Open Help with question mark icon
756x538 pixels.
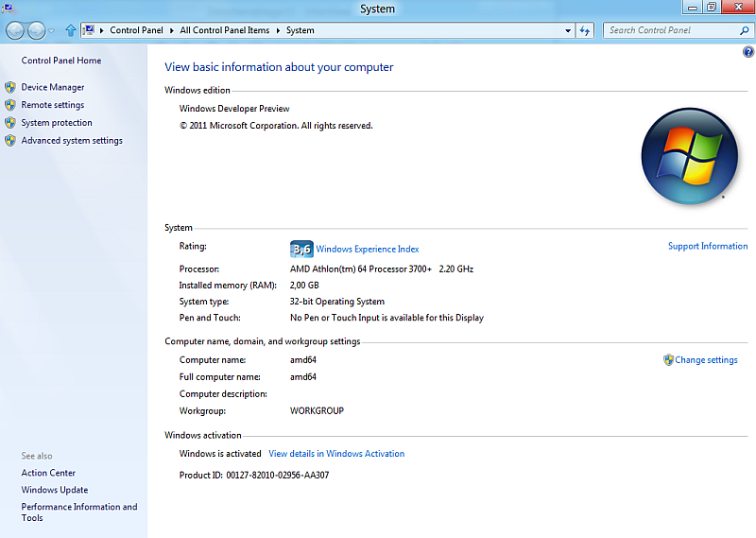click(x=748, y=52)
